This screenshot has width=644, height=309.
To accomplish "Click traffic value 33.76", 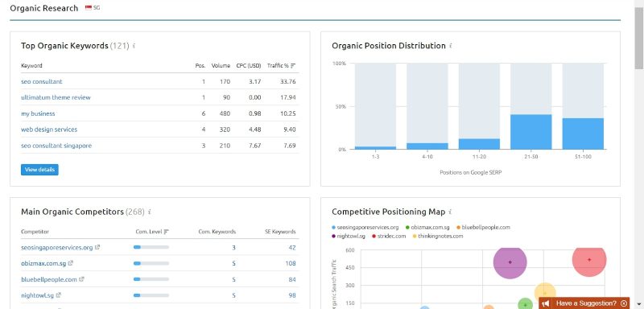I will [x=288, y=81].
